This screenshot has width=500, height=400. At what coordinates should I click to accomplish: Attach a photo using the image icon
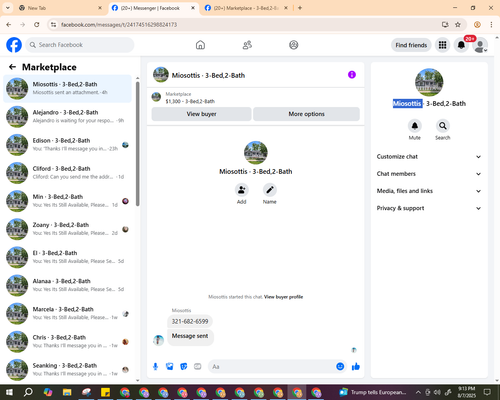pos(170,367)
